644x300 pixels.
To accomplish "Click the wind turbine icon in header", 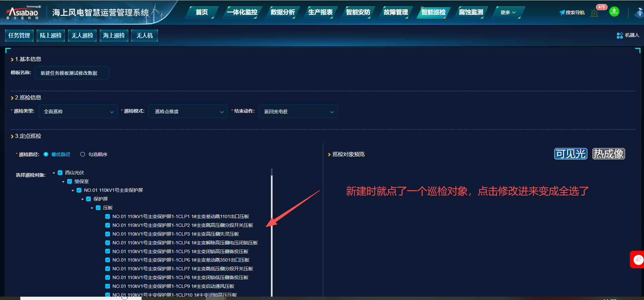I will [x=639, y=12].
